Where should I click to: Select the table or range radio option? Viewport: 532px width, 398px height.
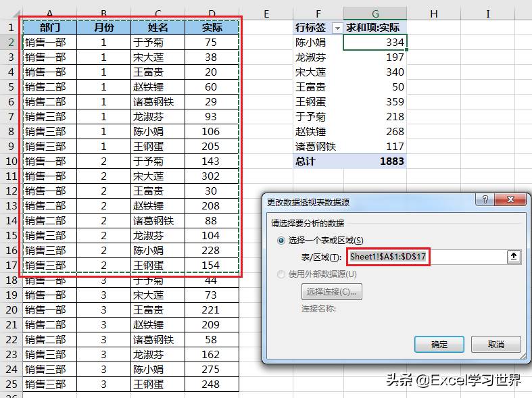tap(281, 241)
